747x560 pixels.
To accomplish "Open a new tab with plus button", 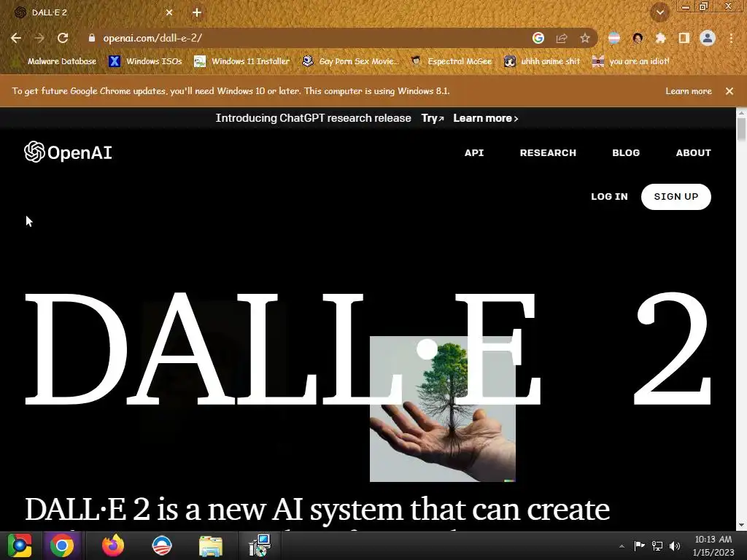I will [197, 13].
